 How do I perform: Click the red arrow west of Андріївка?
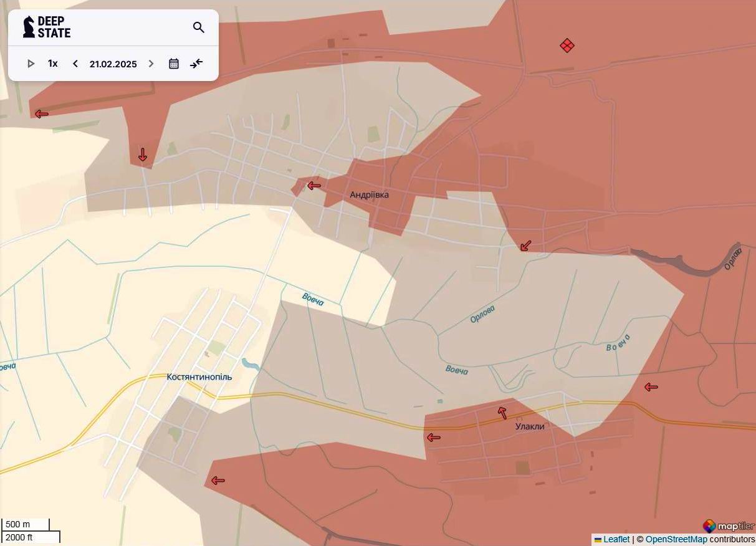click(313, 185)
